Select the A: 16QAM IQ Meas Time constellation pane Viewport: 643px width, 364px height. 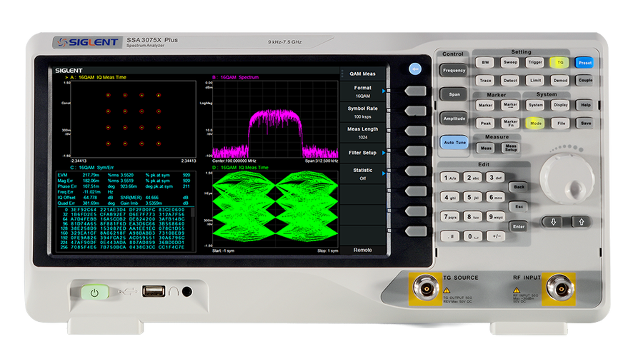tap(134, 118)
